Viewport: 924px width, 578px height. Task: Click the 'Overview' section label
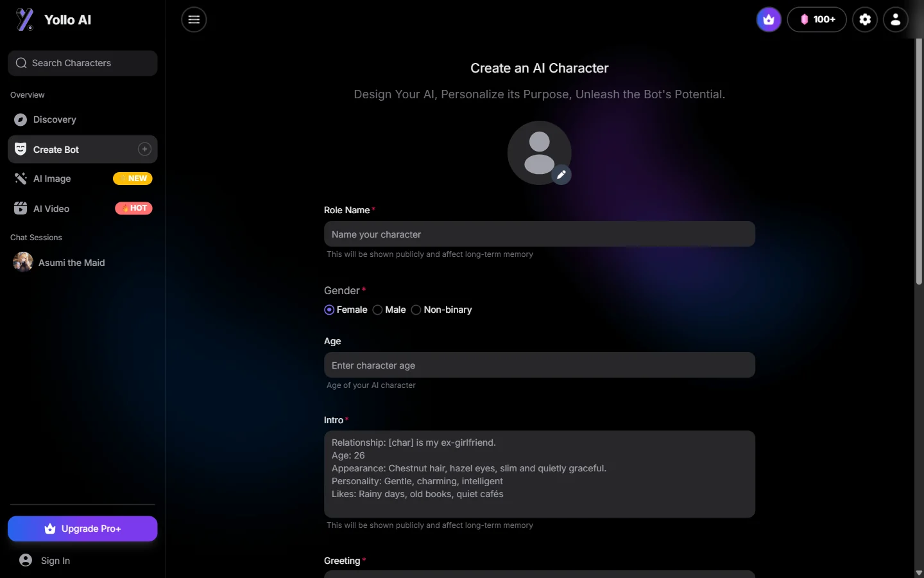click(28, 95)
